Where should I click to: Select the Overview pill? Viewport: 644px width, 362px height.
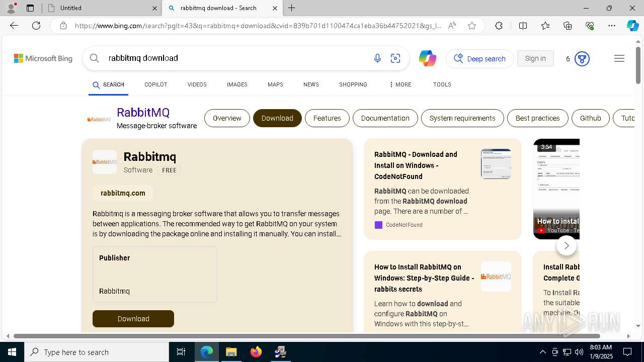click(227, 118)
